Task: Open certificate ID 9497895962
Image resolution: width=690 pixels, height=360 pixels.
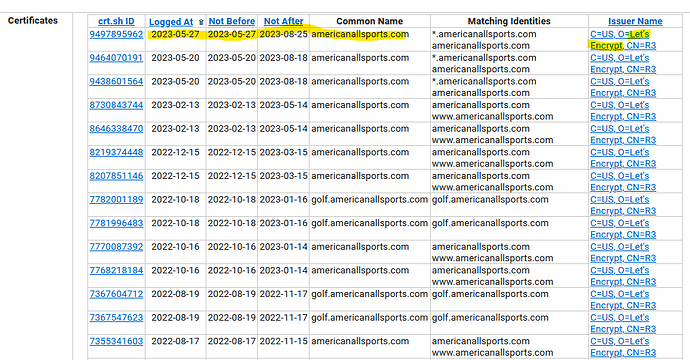Action: 116,34
